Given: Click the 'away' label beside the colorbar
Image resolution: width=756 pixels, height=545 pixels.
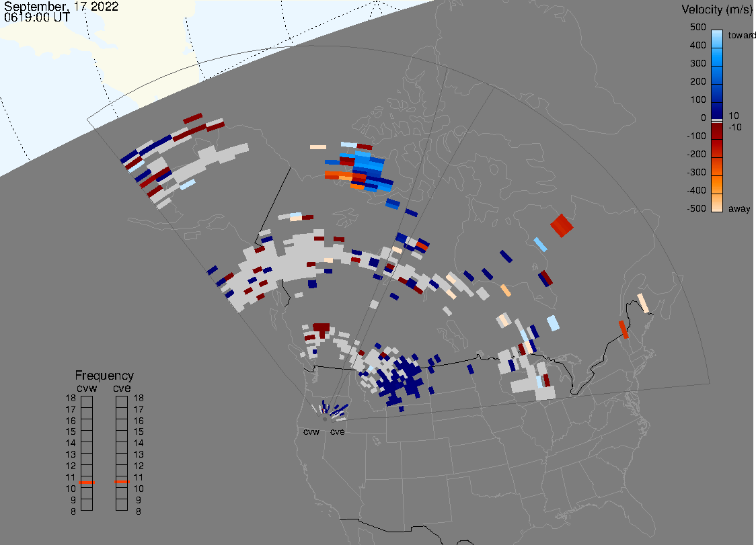Looking at the screenshot, I should click(x=739, y=208).
